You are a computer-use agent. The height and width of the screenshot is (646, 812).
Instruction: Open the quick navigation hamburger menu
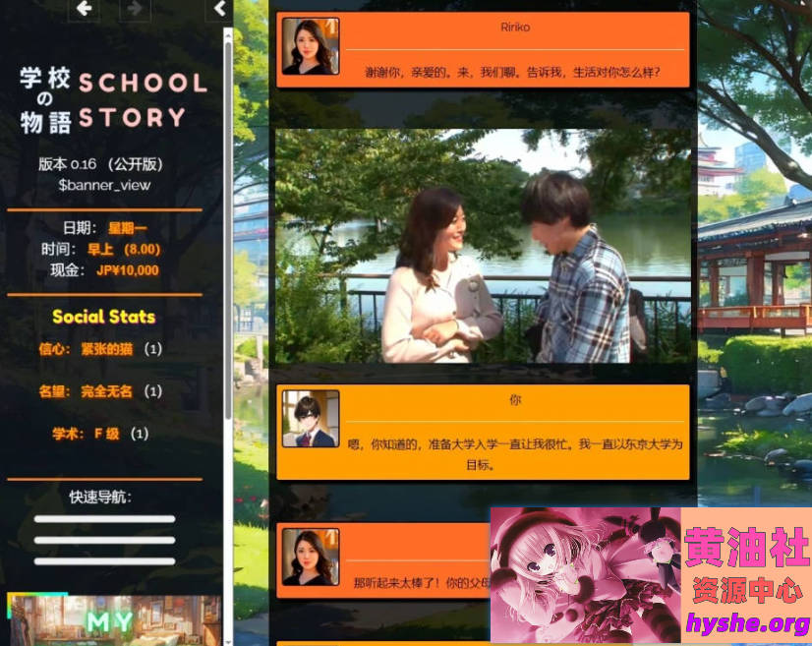tap(104, 540)
